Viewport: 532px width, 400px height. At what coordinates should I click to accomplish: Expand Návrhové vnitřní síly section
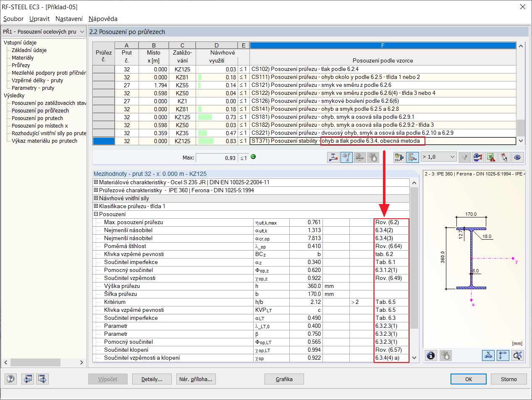(96, 198)
